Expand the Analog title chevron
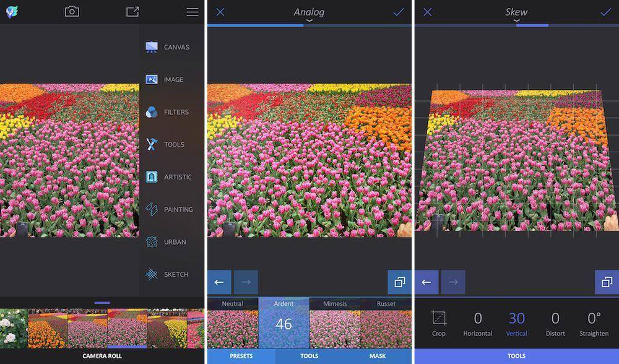Image resolution: width=619 pixels, height=364 pixels. (309, 20)
